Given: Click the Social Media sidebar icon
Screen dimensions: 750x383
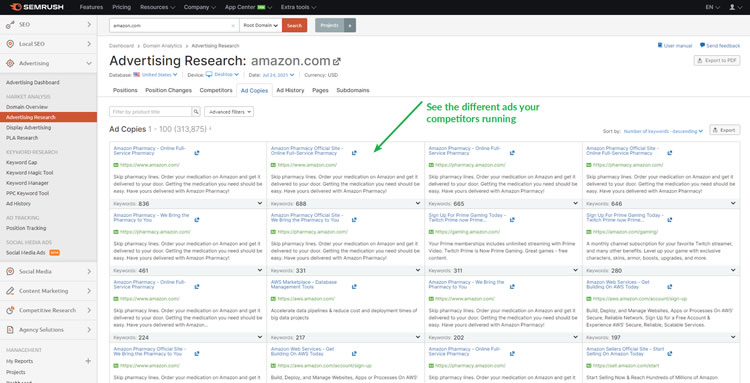Looking at the screenshot, I should (x=10, y=272).
